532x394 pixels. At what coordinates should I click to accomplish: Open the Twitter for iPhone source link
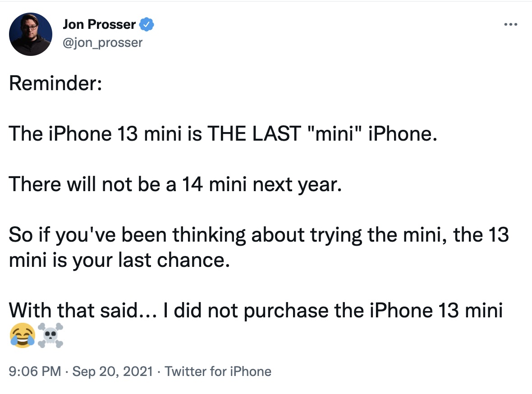click(x=218, y=371)
